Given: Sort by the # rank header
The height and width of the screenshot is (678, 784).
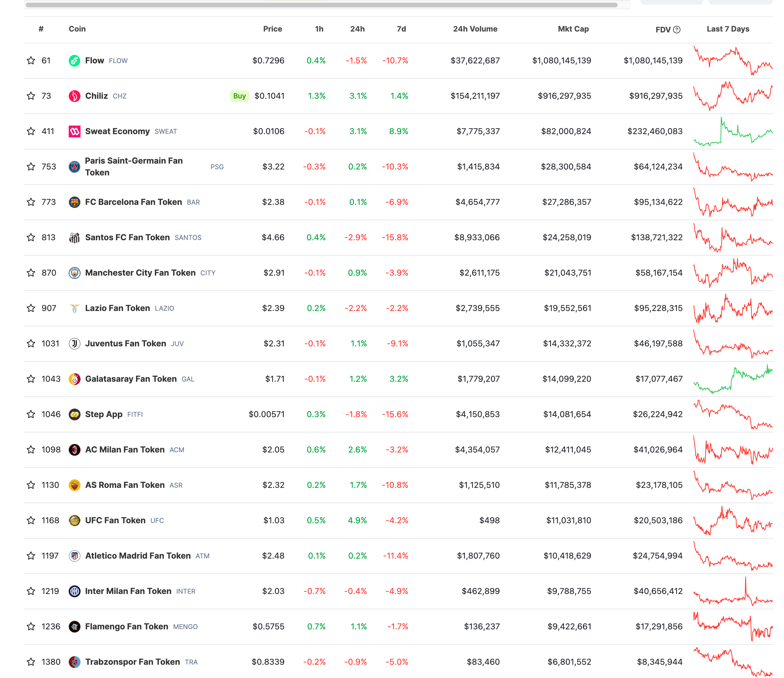Looking at the screenshot, I should point(41,29).
